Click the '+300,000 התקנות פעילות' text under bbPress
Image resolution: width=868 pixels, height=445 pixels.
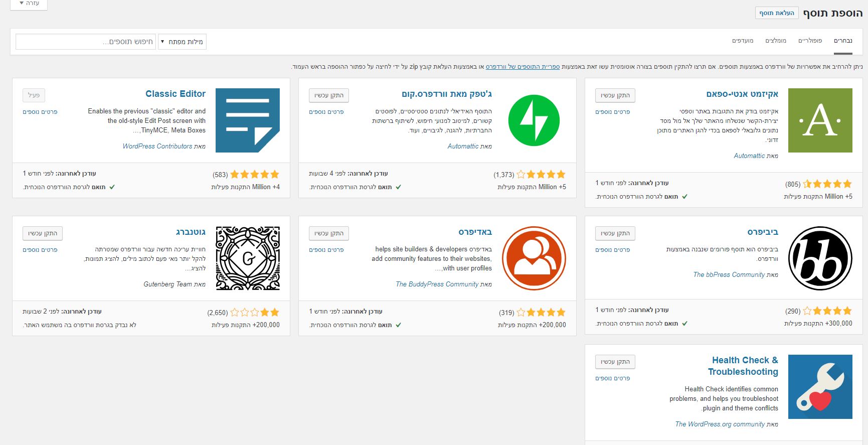tap(818, 324)
